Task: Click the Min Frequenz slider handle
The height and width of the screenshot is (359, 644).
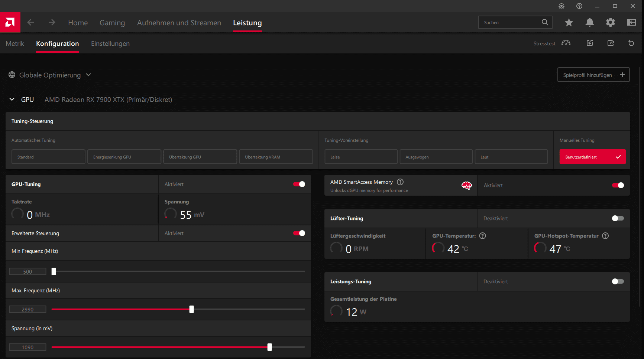Action: (x=54, y=271)
